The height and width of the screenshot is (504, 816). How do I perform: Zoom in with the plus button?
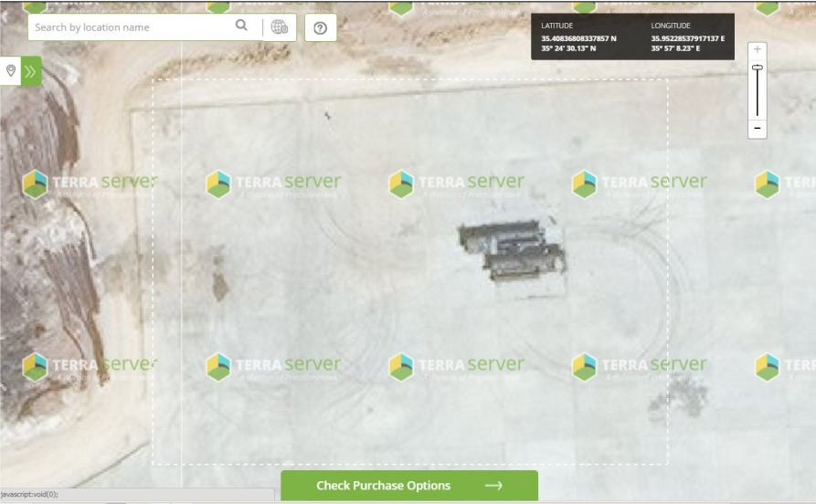[x=758, y=49]
